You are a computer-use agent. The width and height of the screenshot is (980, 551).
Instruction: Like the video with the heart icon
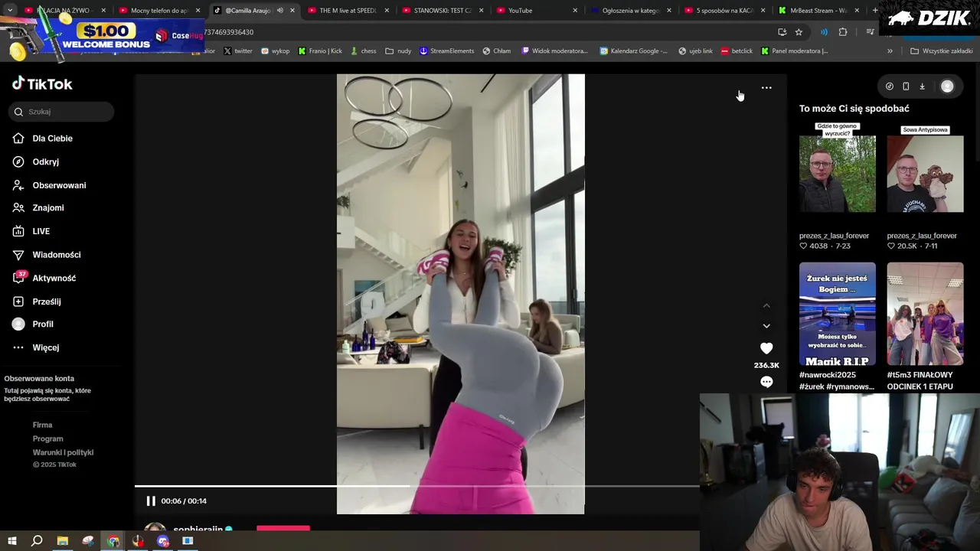[766, 348]
